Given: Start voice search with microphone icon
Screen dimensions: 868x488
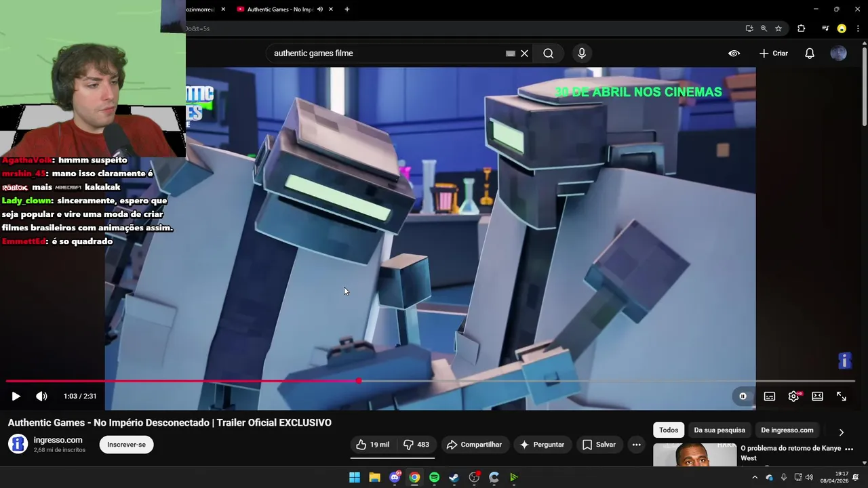Looking at the screenshot, I should coord(581,54).
